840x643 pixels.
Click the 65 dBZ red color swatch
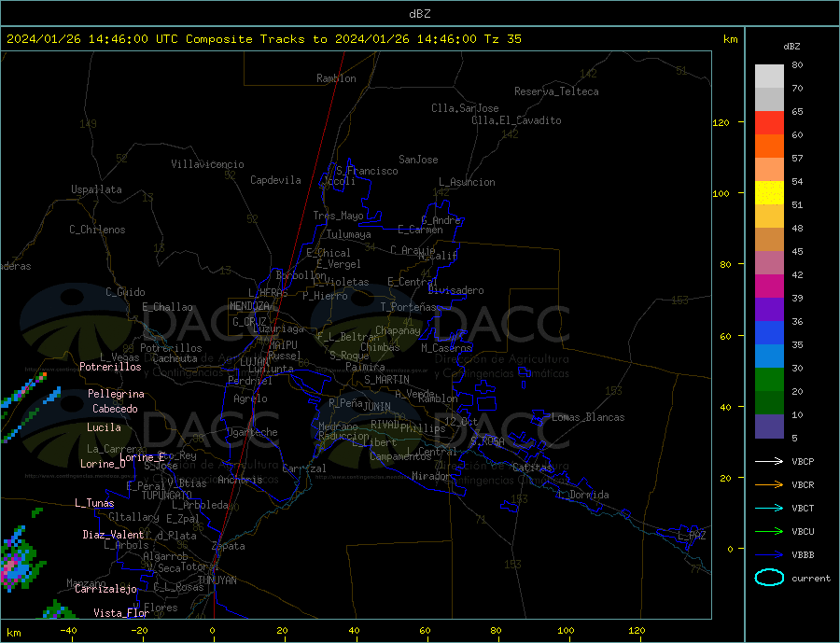coord(769,122)
